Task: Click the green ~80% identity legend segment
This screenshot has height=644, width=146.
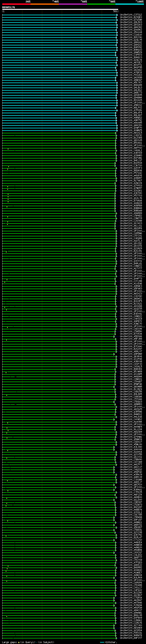Action: coord(101,4)
